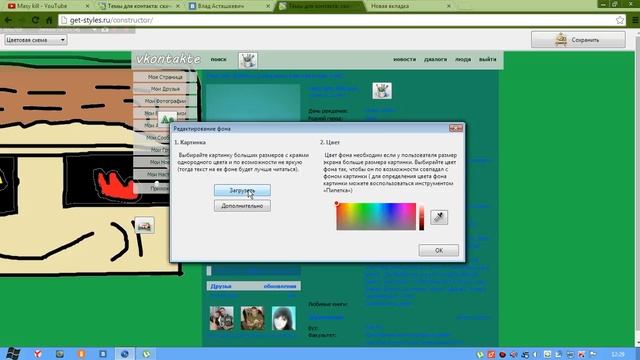Click the Сохранить button
The height and width of the screenshot is (360, 640).
coord(578,40)
